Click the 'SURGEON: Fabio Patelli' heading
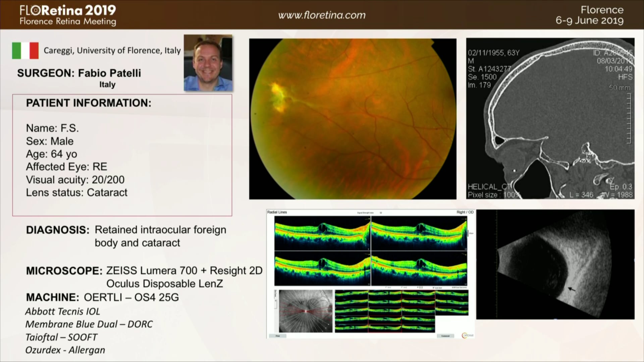Image resolution: width=644 pixels, height=362 pixels. (79, 73)
